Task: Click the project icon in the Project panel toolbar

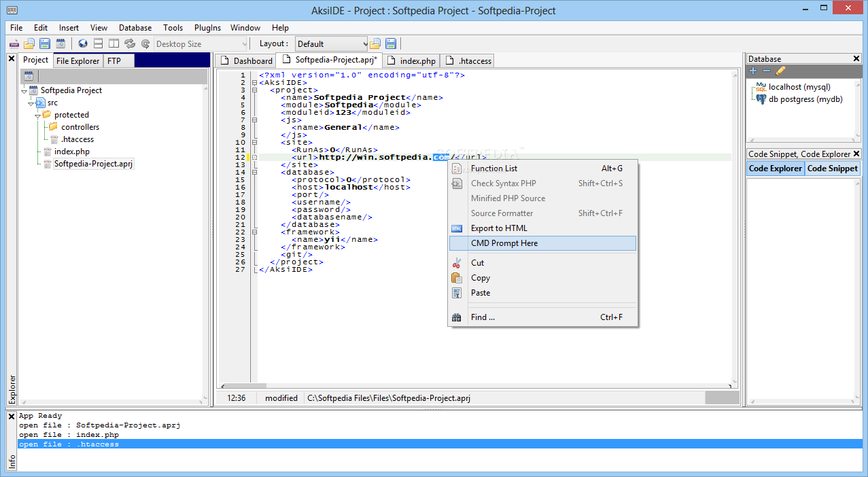Action: click(x=29, y=76)
